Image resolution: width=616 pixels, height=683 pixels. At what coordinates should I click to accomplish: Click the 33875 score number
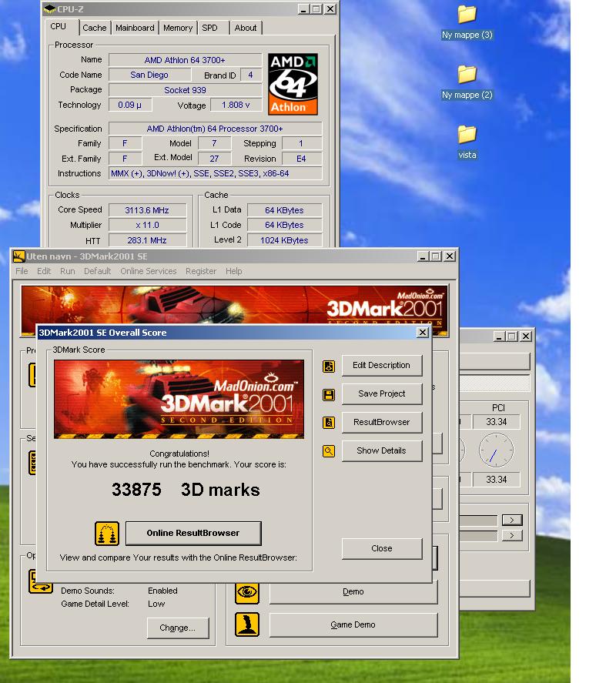point(136,490)
